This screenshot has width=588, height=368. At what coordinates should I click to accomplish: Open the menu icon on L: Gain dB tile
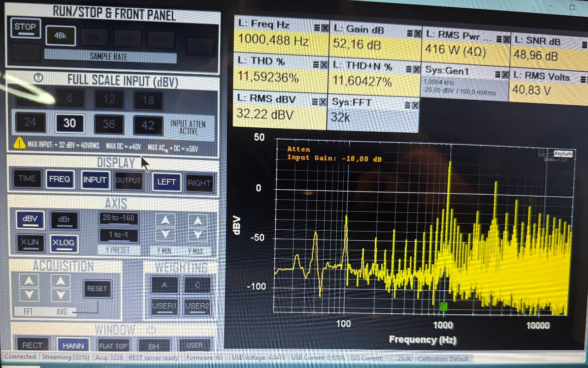pos(410,34)
